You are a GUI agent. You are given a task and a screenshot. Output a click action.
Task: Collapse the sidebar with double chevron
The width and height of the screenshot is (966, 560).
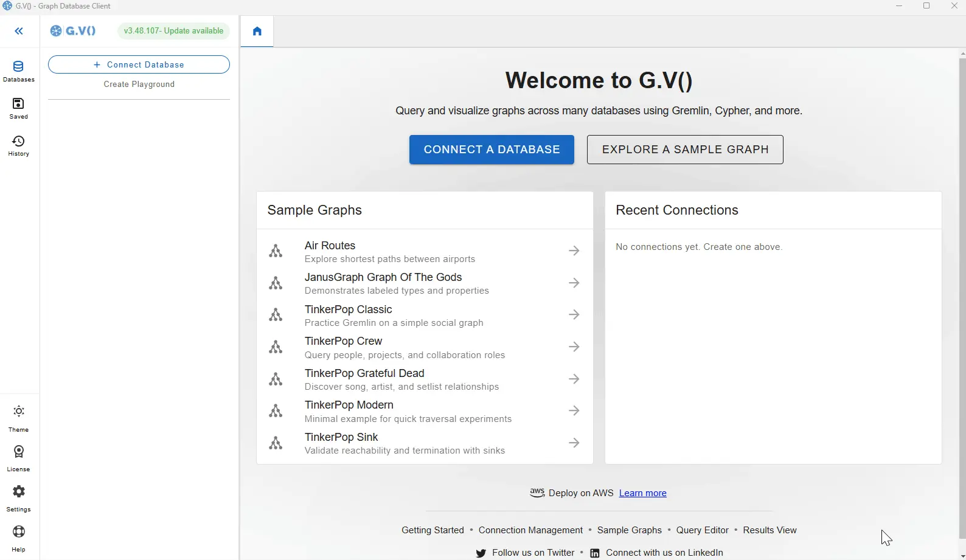point(19,31)
